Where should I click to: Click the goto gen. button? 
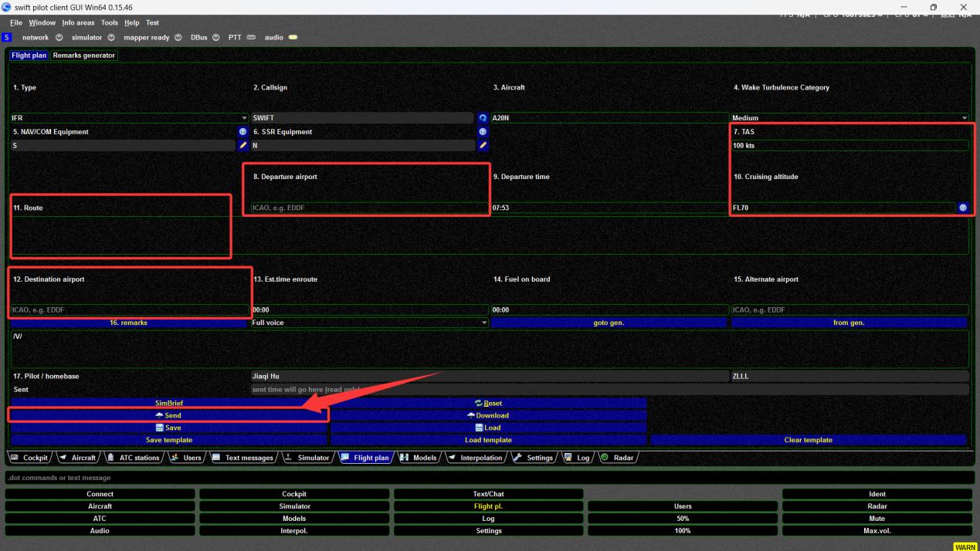(x=609, y=323)
